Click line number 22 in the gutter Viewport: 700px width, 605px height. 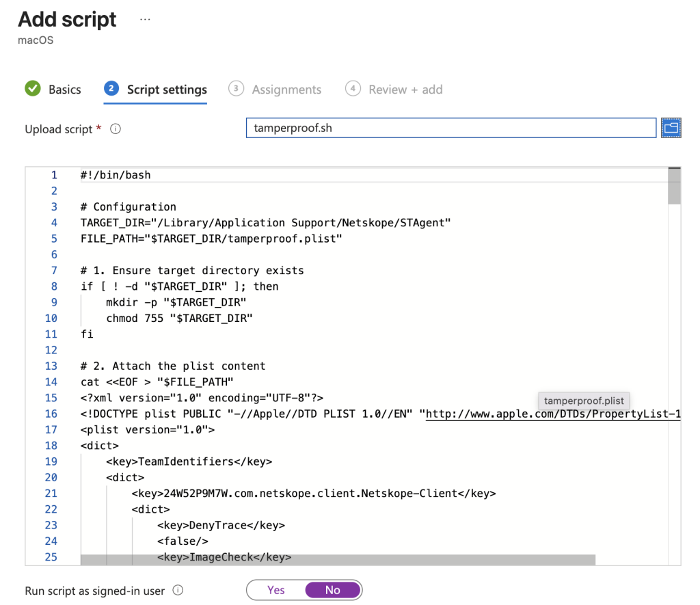pos(51,509)
